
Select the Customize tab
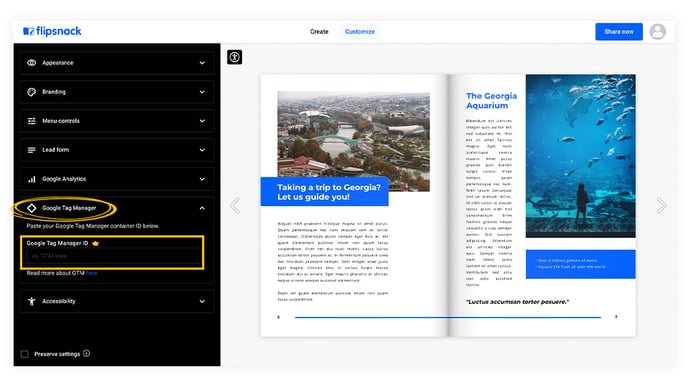[x=360, y=32]
